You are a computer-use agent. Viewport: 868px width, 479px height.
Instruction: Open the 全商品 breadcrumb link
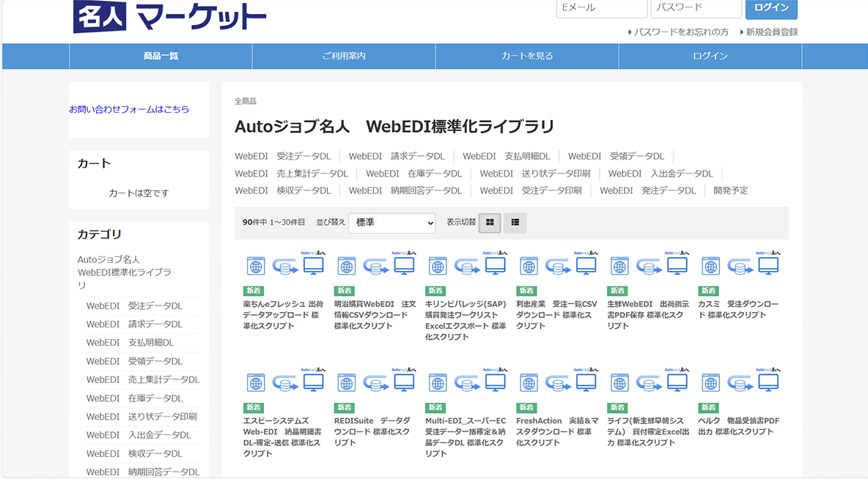(x=246, y=101)
